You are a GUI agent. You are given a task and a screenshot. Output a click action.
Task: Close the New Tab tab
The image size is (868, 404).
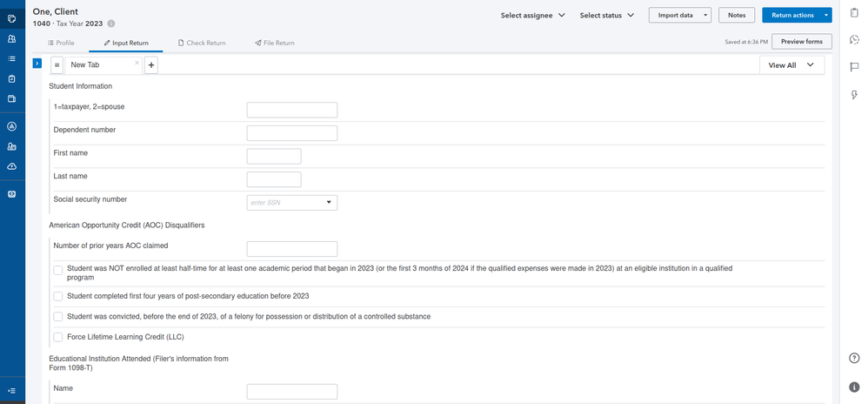pos(137,63)
